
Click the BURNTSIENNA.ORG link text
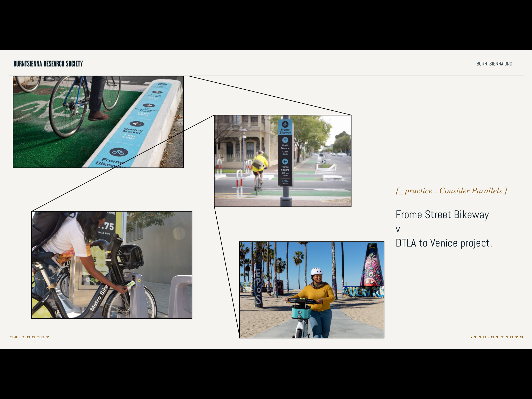pyautogui.click(x=494, y=64)
